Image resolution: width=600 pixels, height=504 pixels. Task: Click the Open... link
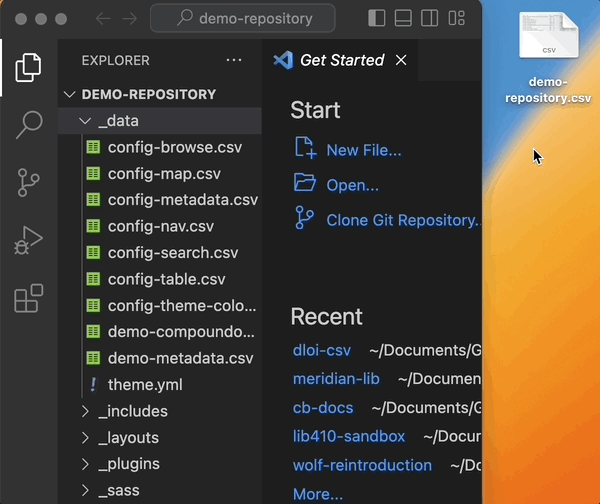[352, 185]
